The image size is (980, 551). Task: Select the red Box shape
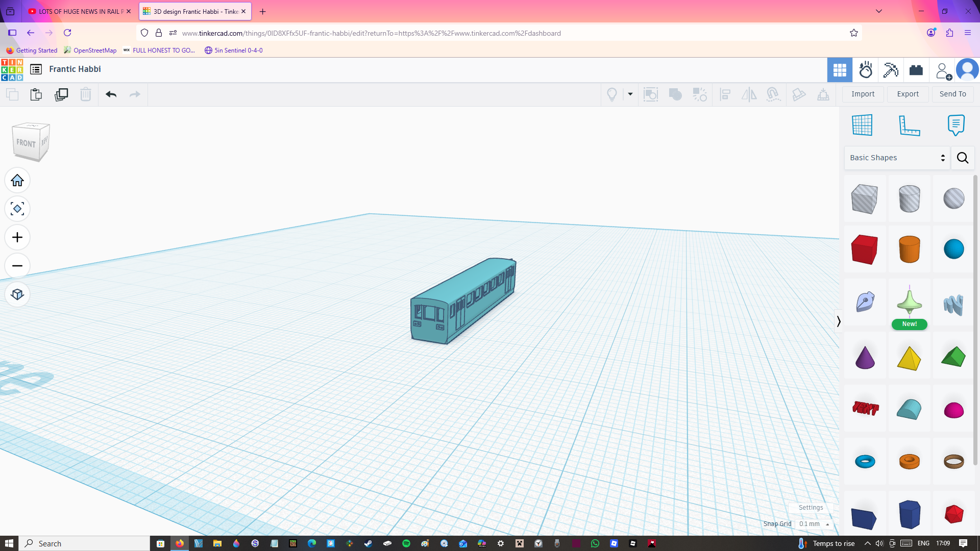click(x=864, y=249)
